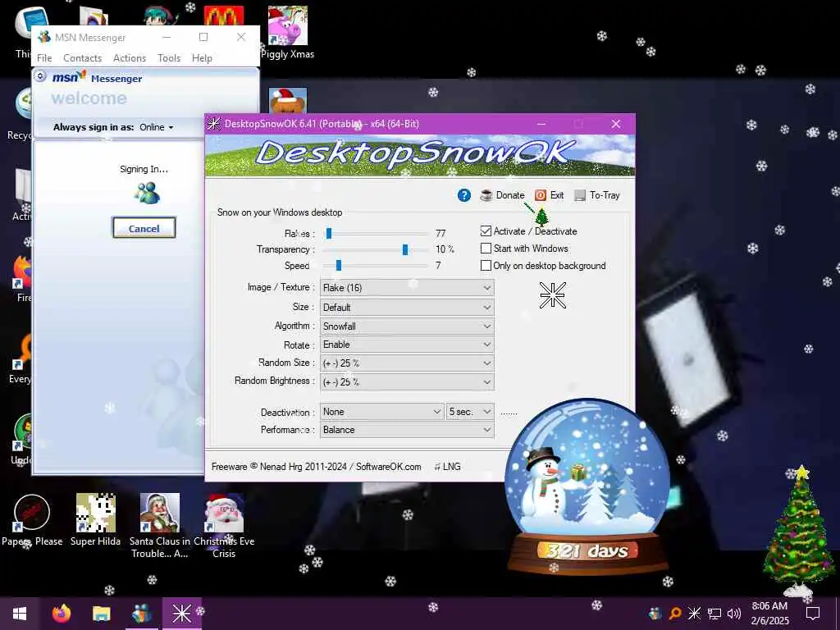This screenshot has height=630, width=840.
Task: Open network status tray icon
Action: 714,614
